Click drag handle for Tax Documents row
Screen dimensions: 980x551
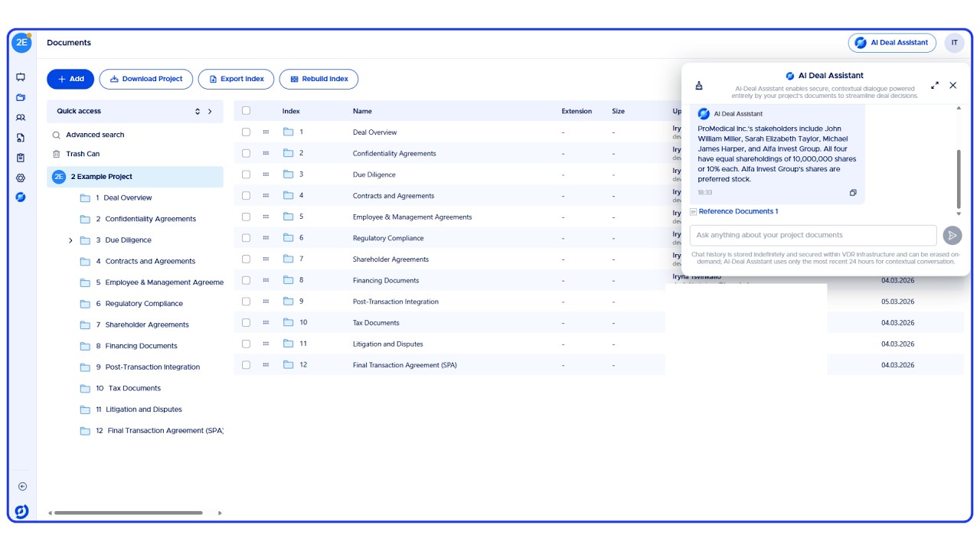[x=266, y=322]
